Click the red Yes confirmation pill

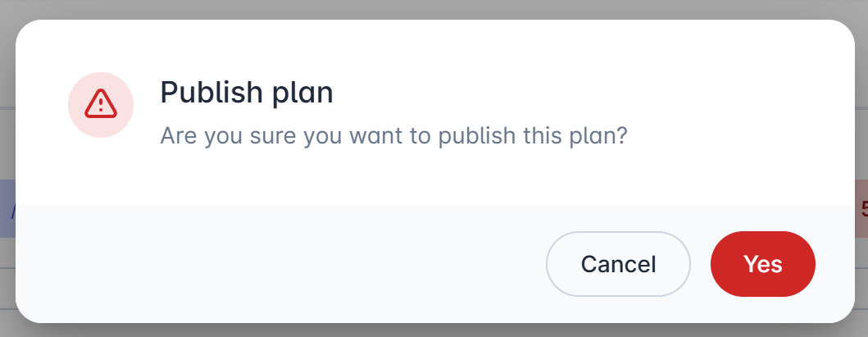click(762, 264)
